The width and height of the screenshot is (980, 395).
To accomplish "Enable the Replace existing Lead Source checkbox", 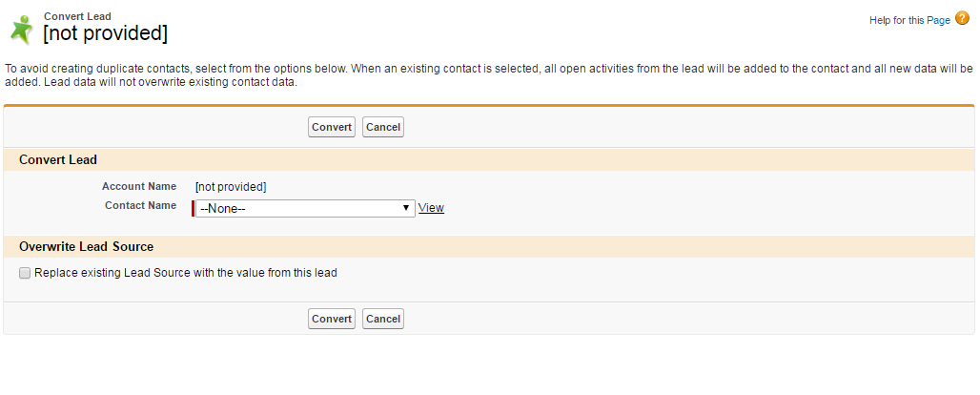I will coord(25,273).
